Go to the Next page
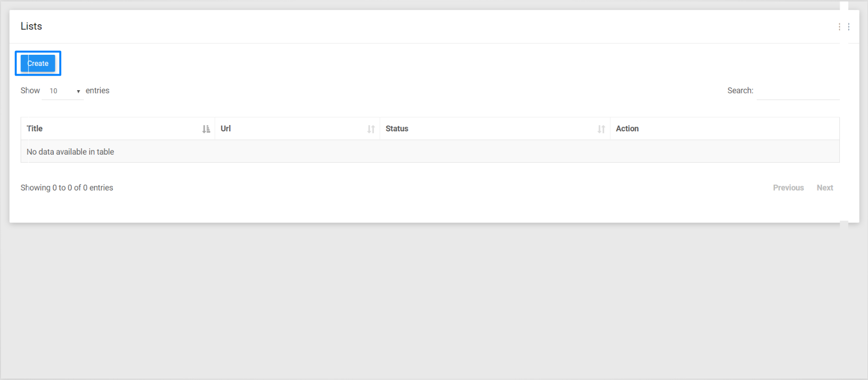This screenshot has height=380, width=868. pyautogui.click(x=825, y=188)
